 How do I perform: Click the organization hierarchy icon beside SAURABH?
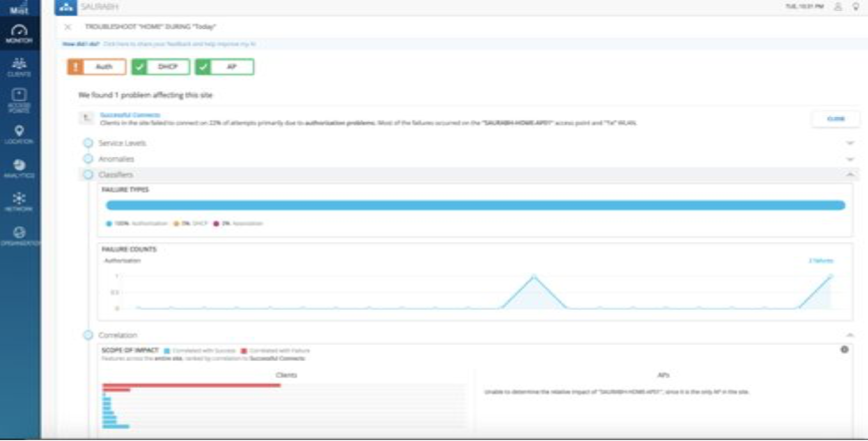[66, 7]
